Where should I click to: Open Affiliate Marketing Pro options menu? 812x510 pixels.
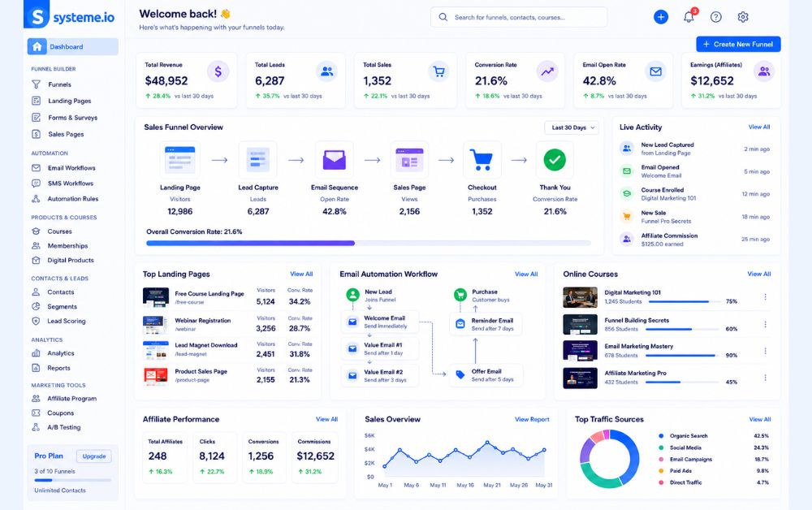point(765,378)
